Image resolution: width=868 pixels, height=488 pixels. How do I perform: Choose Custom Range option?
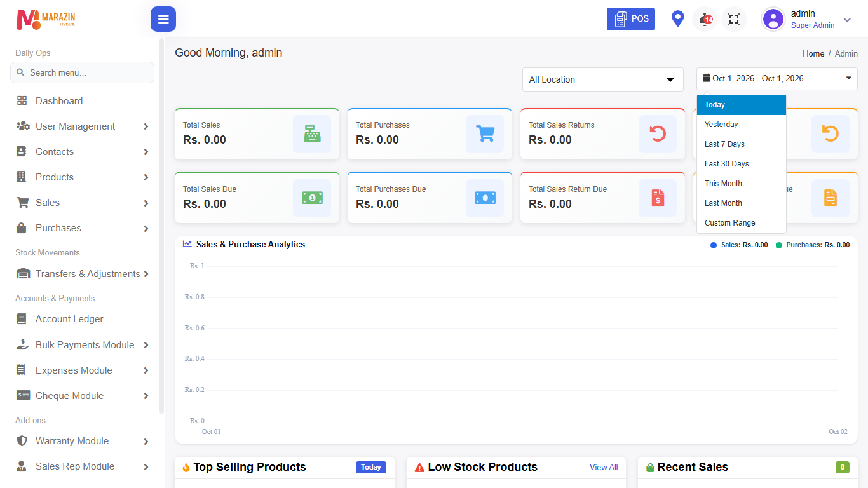tap(742, 223)
